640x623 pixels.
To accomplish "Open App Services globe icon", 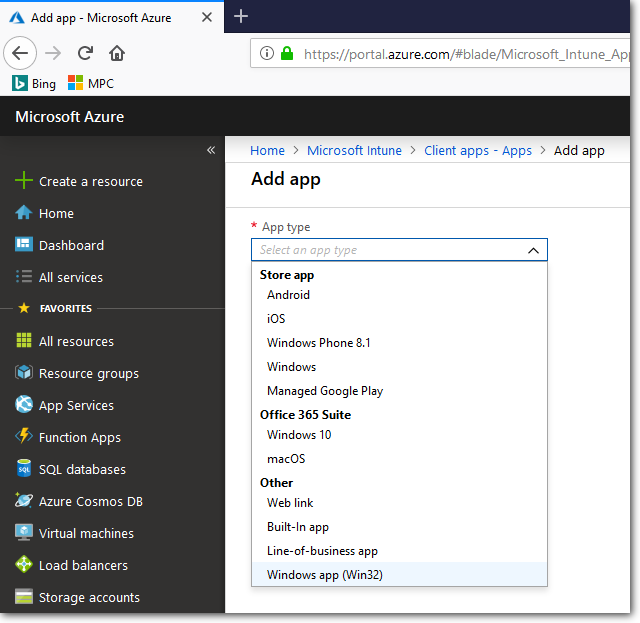I will 24,405.
